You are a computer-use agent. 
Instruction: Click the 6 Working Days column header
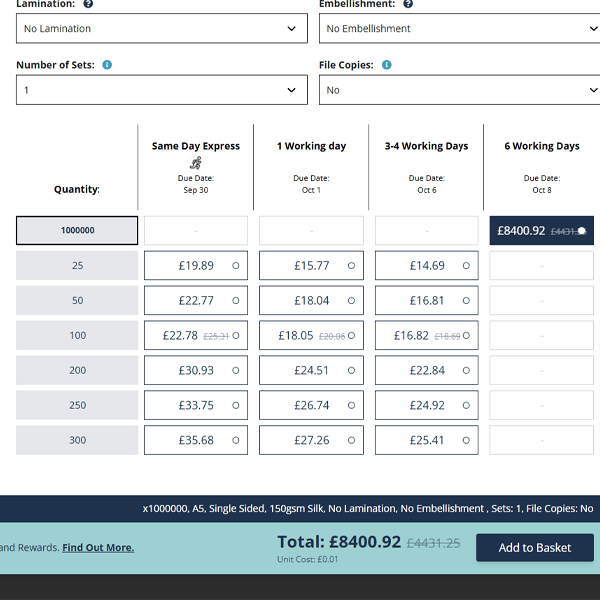(541, 146)
